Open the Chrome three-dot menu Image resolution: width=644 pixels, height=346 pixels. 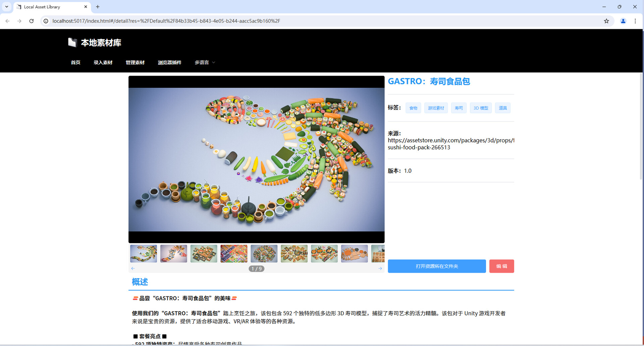635,21
